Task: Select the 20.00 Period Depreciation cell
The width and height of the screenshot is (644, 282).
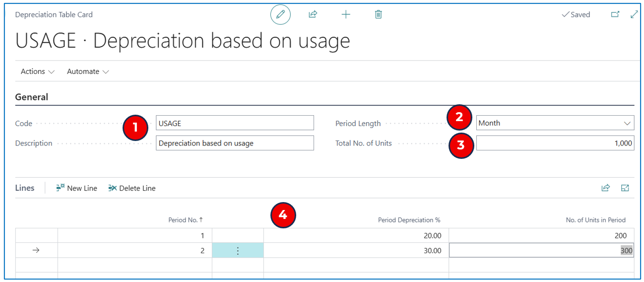Action: pos(356,236)
